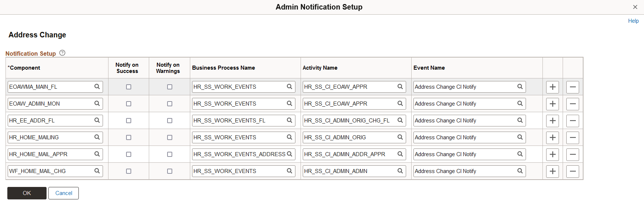
Task: Check Notify on Warnings for HR_EE_ADDR_FL
Action: (170, 121)
